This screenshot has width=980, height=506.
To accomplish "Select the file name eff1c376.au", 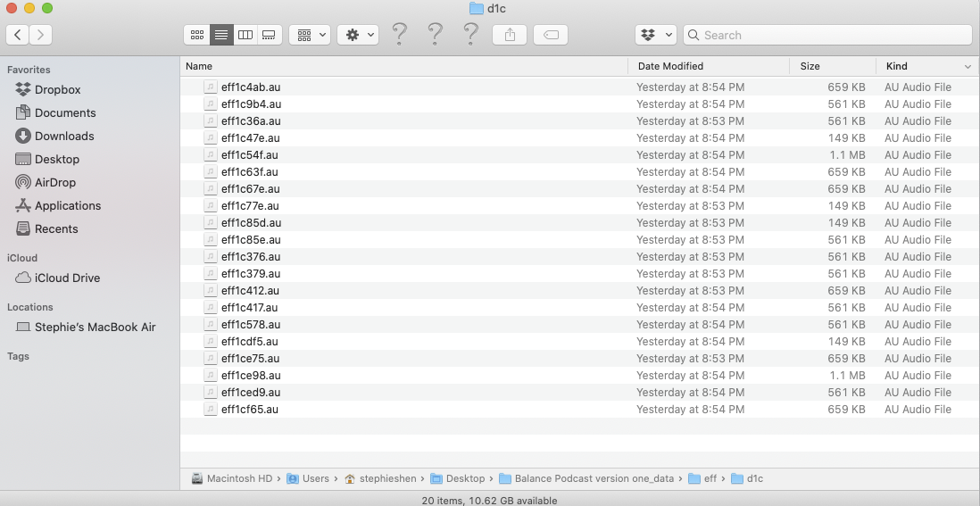I will [x=251, y=257].
